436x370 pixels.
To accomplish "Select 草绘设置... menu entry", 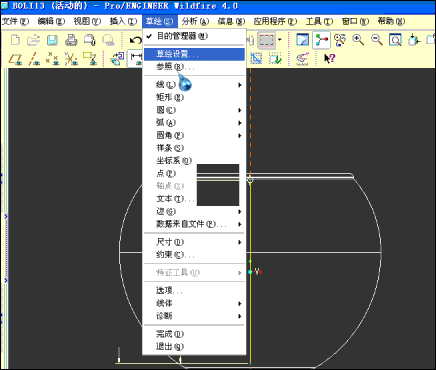I will 194,54.
